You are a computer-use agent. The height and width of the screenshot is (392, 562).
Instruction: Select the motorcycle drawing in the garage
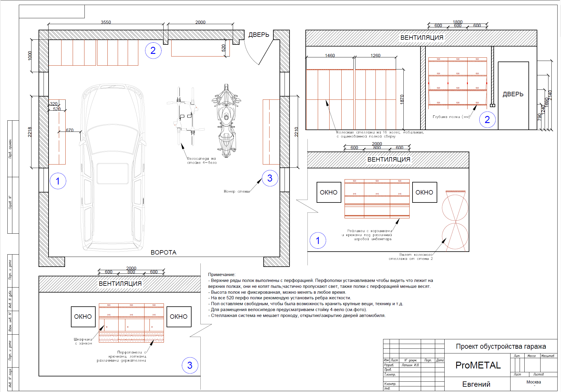pyautogui.click(x=226, y=121)
